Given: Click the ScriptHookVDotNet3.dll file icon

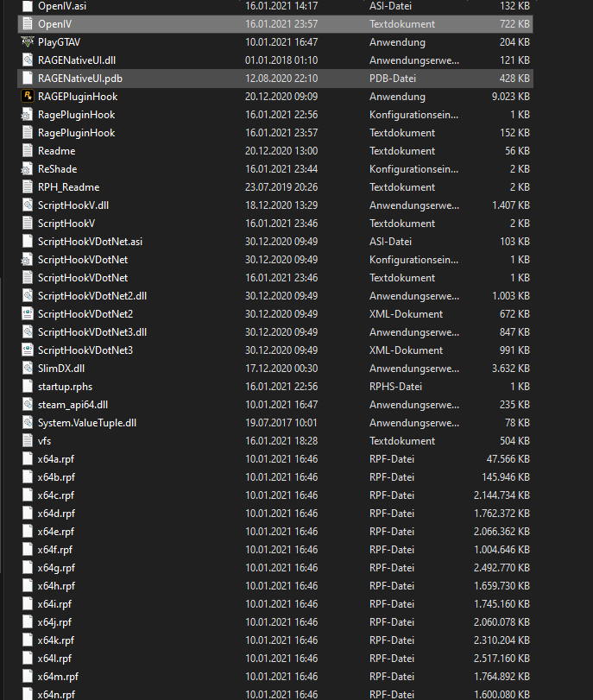Looking at the screenshot, I should pos(28,332).
